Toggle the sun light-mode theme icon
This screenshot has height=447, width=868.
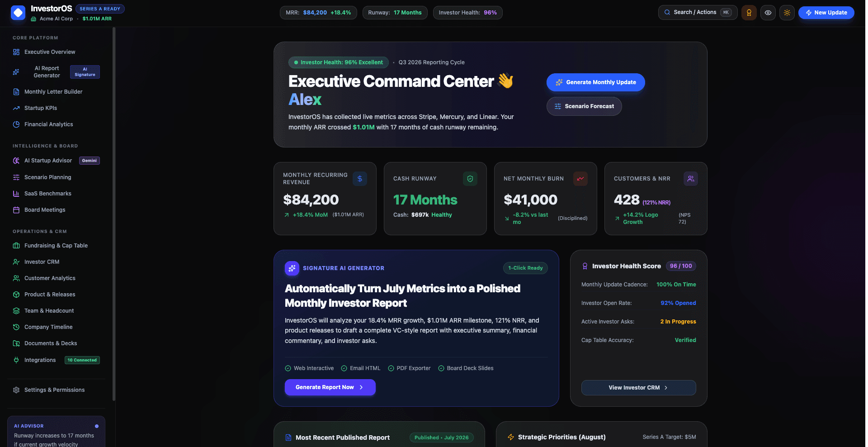tap(787, 13)
